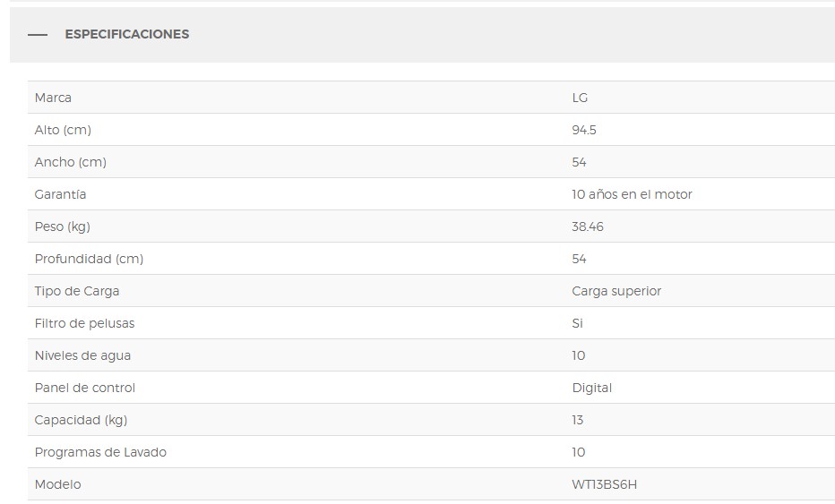
Task: Select the 38.46 weight value
Action: click(x=588, y=226)
